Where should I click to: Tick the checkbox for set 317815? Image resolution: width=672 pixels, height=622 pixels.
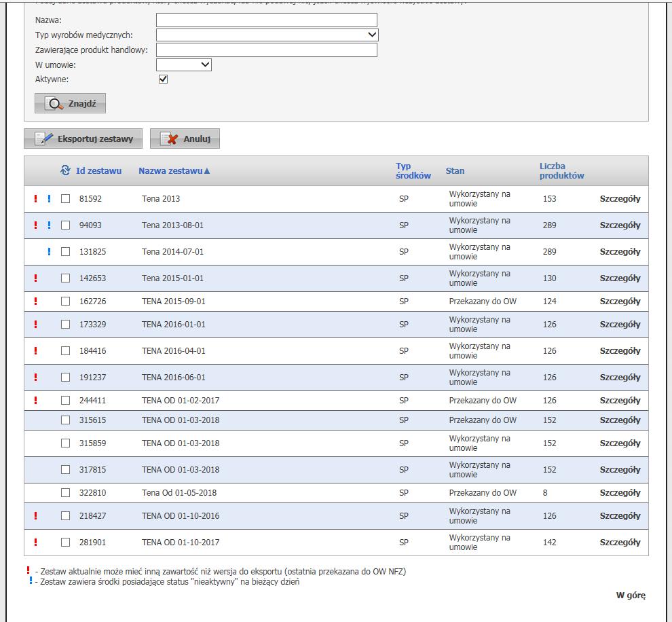tap(66, 470)
